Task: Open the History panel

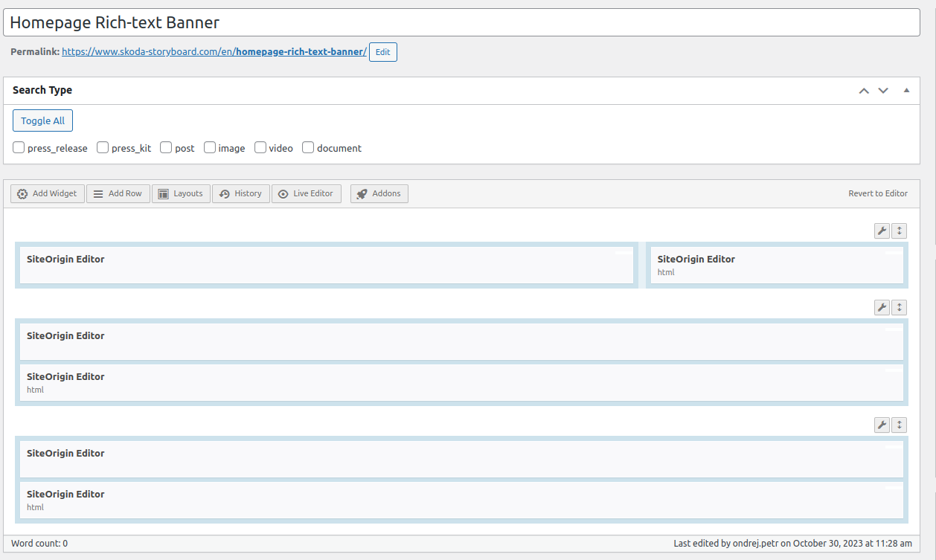Action: 241,193
